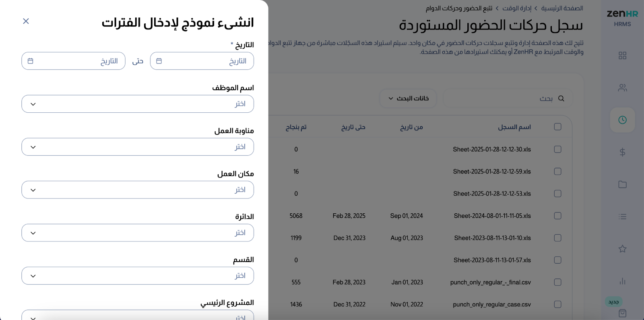Click the ZenHR HRMS logo
This screenshot has width=644, height=320.
point(622,18)
